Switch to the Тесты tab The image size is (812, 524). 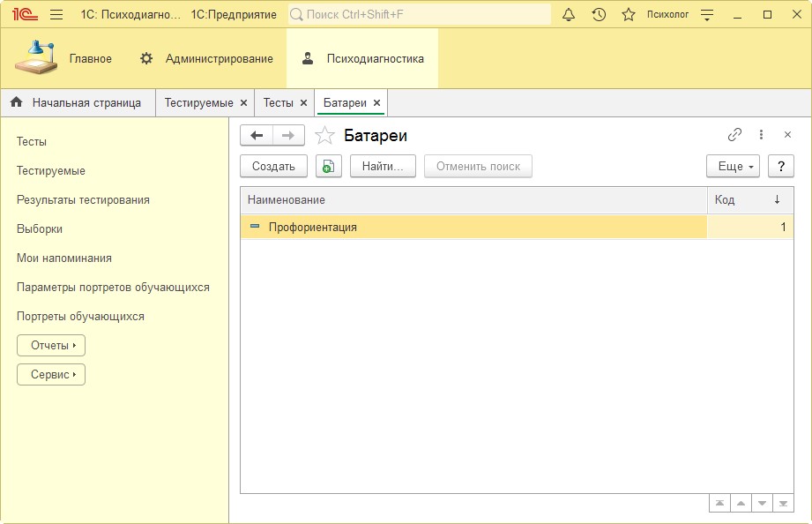[278, 103]
